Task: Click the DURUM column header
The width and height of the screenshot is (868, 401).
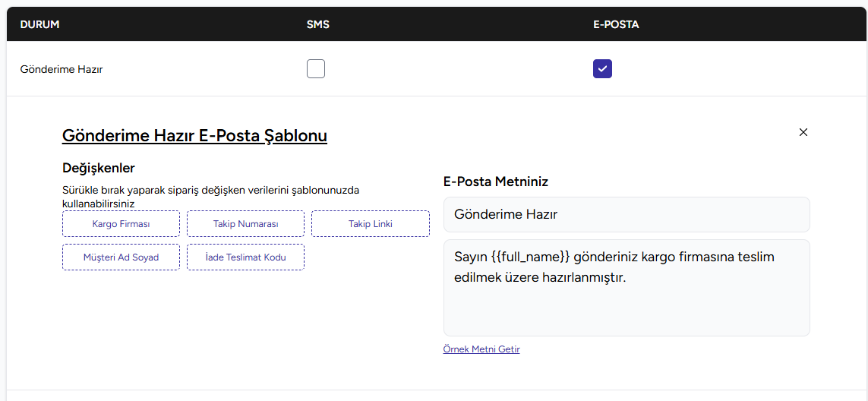Action: click(39, 24)
